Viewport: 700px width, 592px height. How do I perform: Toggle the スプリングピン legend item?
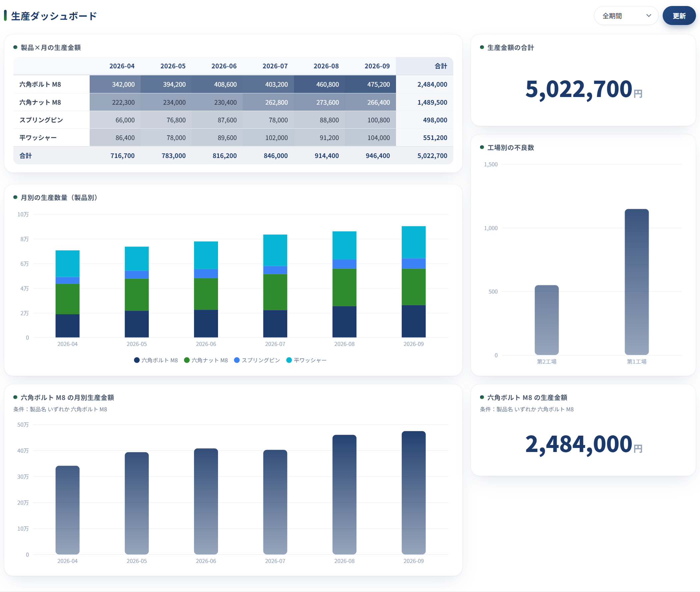click(x=257, y=360)
